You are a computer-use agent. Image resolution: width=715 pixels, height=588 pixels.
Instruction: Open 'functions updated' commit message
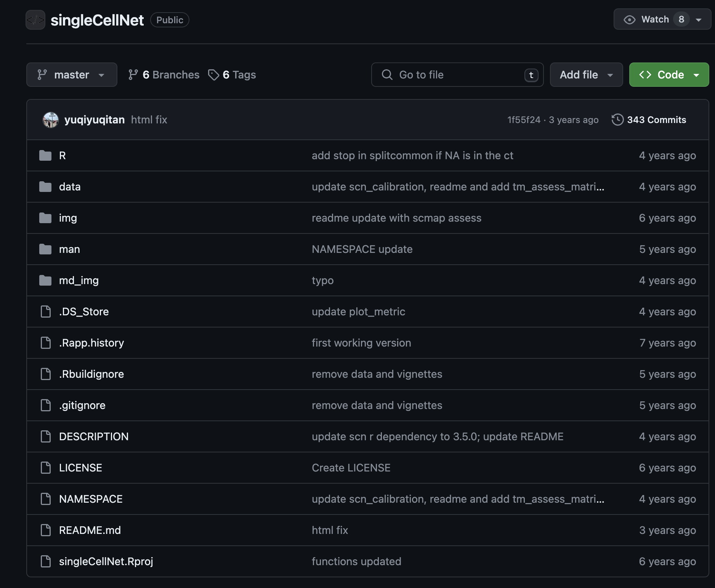coord(356,561)
